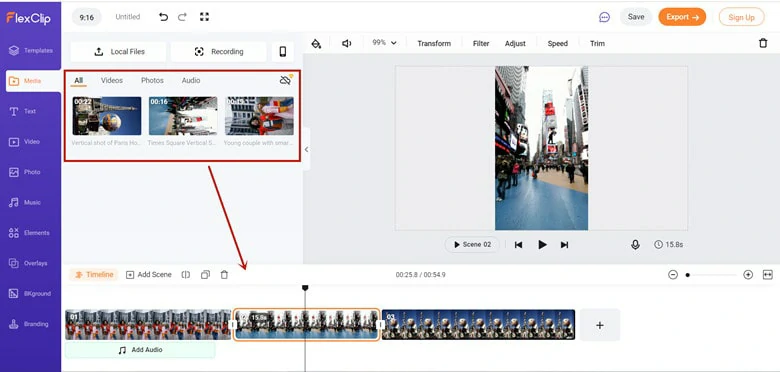Open the Filter menu
The image size is (780, 372).
pyautogui.click(x=481, y=44)
